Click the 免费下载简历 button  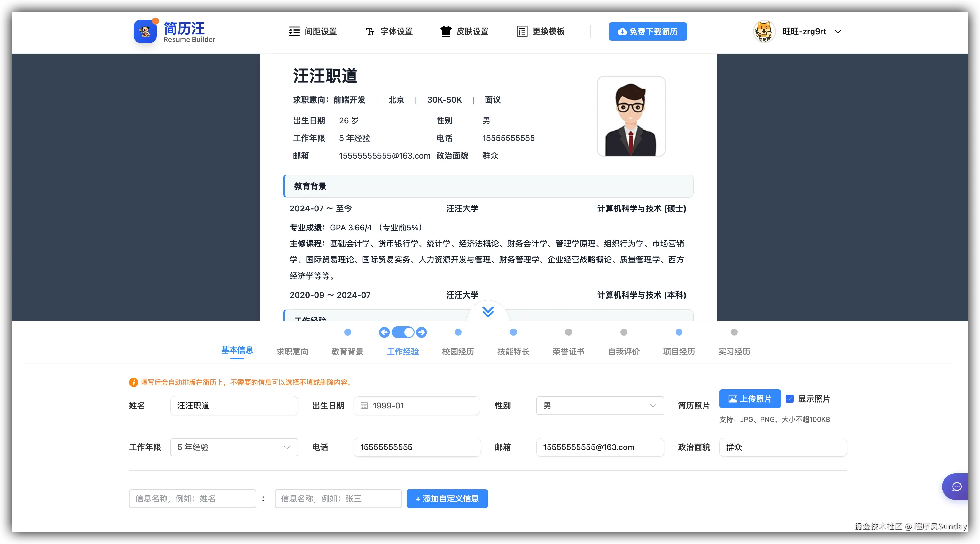pos(648,32)
